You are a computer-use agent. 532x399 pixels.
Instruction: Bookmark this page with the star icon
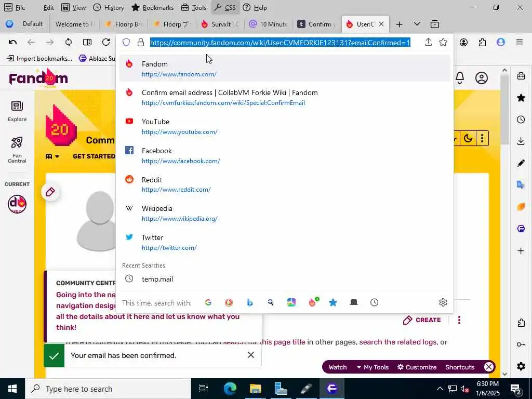click(443, 42)
